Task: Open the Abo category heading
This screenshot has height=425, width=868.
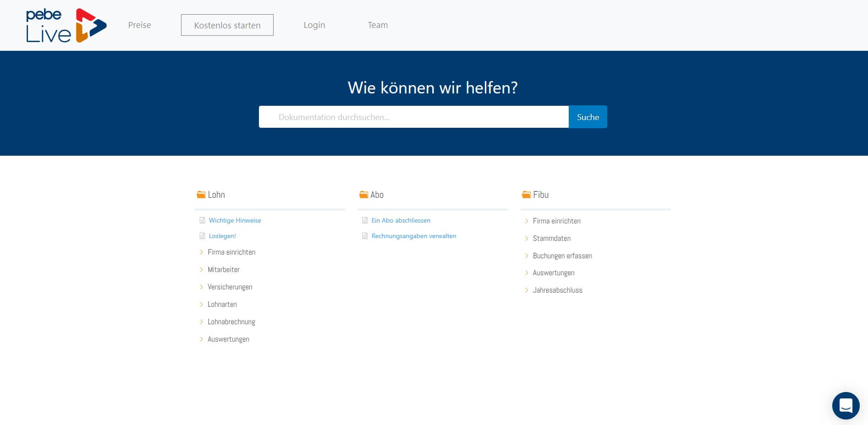Action: 377,195
